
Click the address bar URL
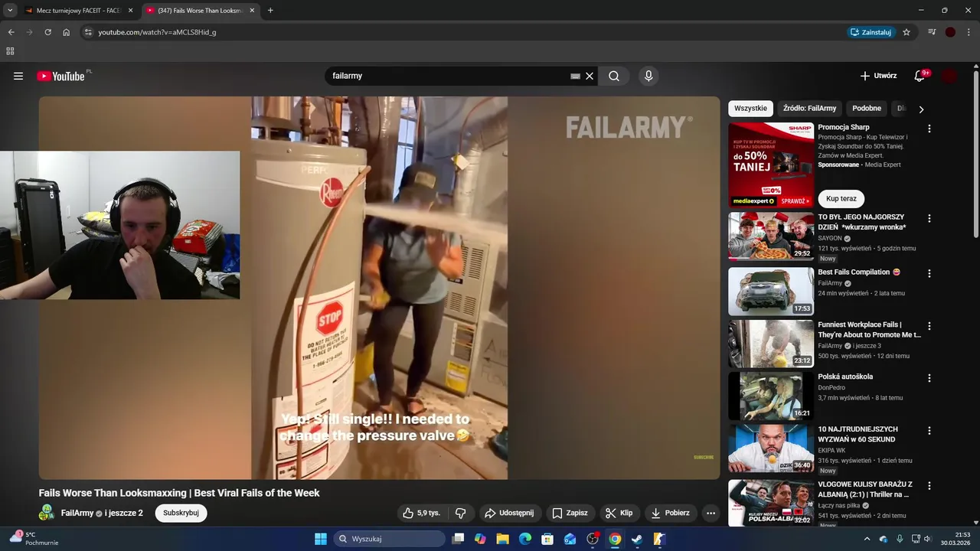[157, 32]
